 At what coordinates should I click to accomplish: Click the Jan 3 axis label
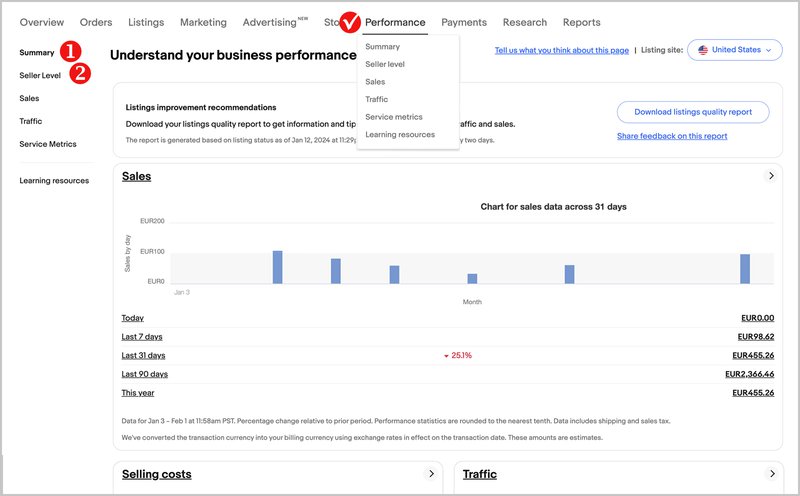click(x=182, y=292)
